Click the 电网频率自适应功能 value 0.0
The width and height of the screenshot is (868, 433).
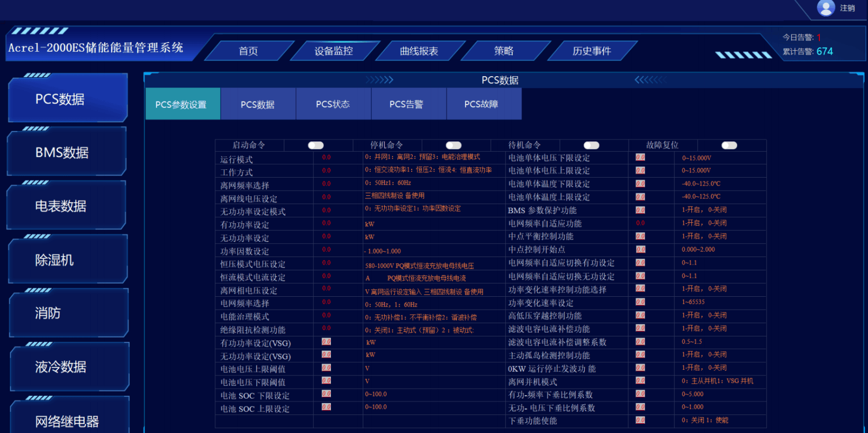(641, 223)
